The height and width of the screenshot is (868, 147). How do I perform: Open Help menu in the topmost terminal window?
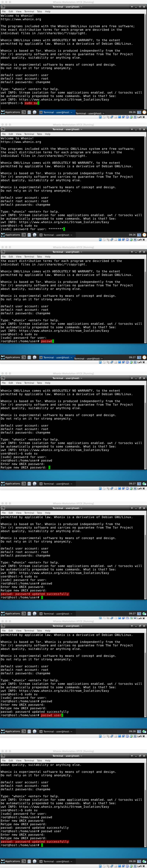click(x=48, y=11)
